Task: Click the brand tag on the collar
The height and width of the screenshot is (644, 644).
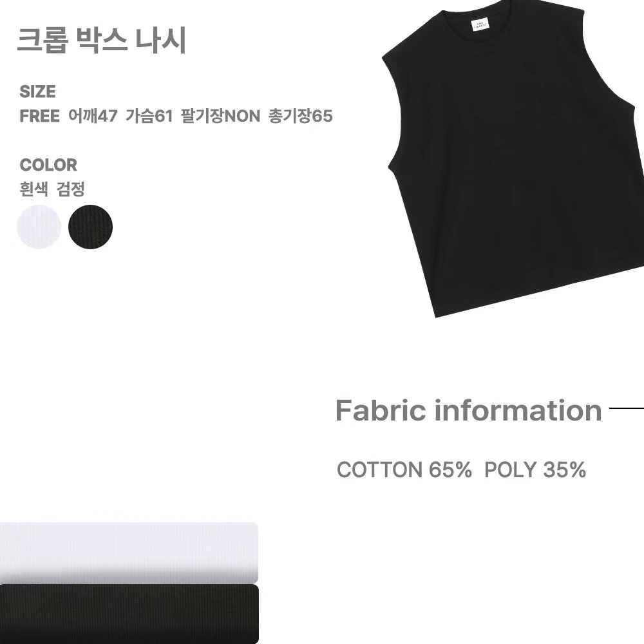Action: (x=480, y=24)
